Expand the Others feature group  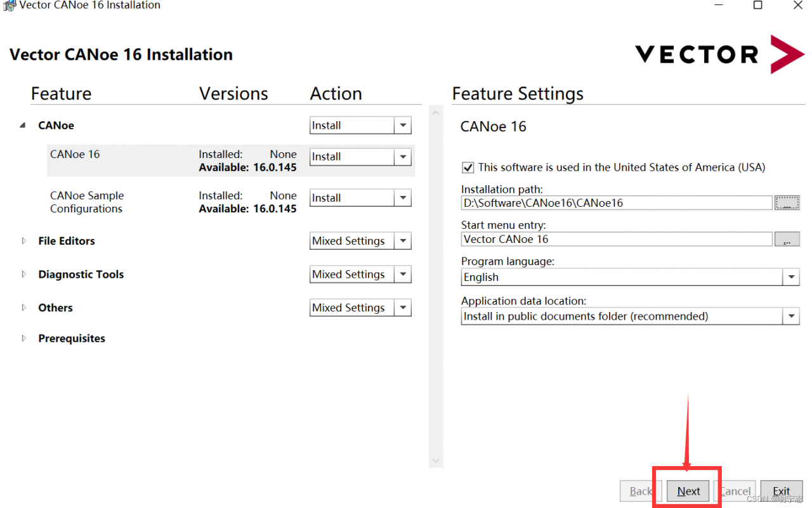(x=24, y=308)
